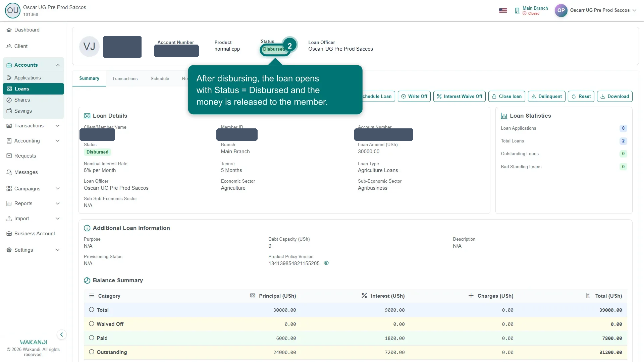Expand the Reports sidebar menu
The image size is (644, 362).
(33, 203)
